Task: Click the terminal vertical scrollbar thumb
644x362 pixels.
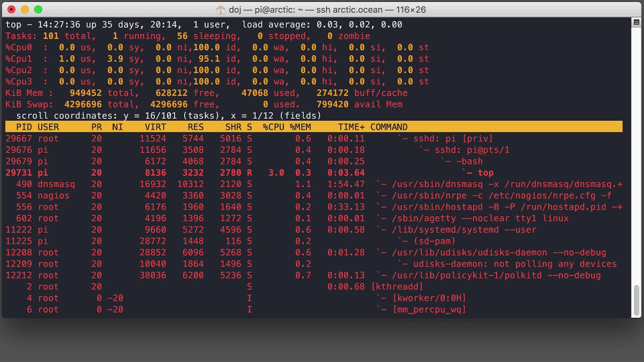Action: pos(637,300)
